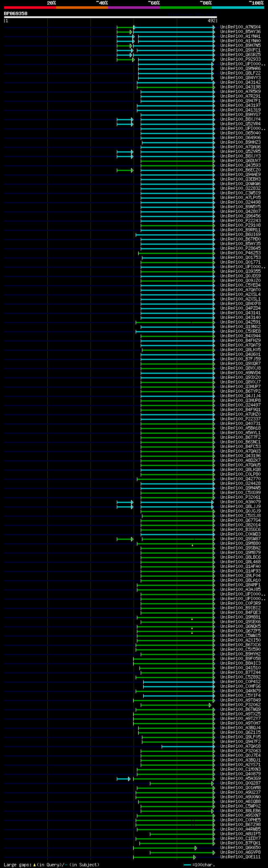
Task: Select label UniRef100_Q84VY3
Action: pos(240,78)
